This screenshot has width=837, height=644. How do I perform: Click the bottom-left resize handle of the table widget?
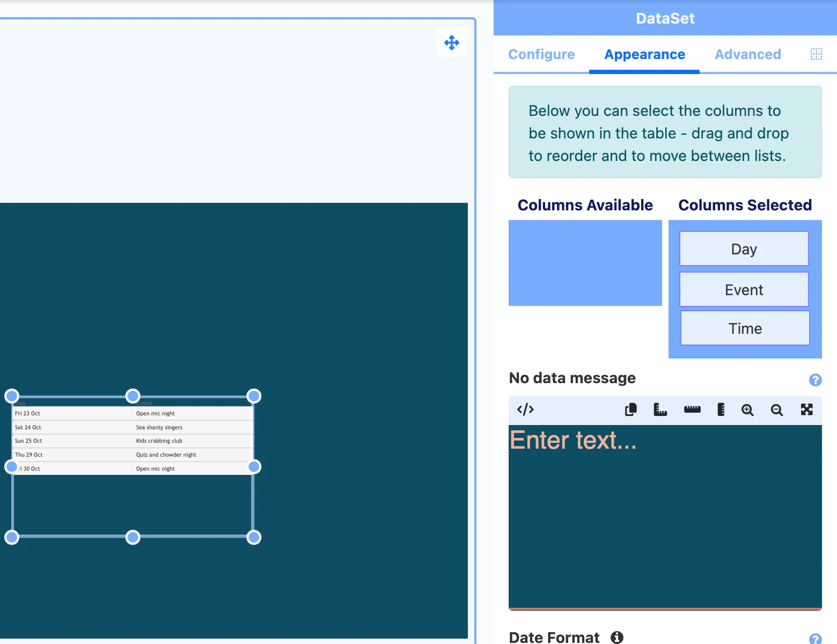click(x=12, y=537)
